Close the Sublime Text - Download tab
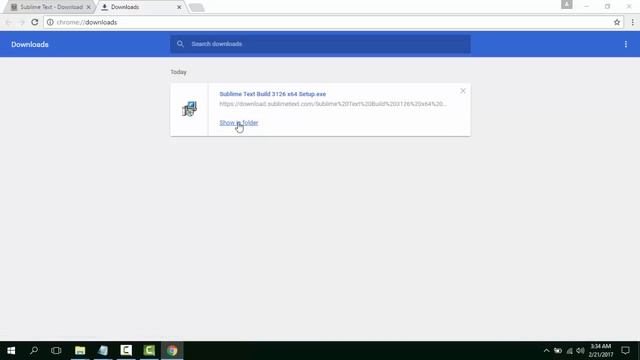The image size is (640, 360). tap(89, 7)
